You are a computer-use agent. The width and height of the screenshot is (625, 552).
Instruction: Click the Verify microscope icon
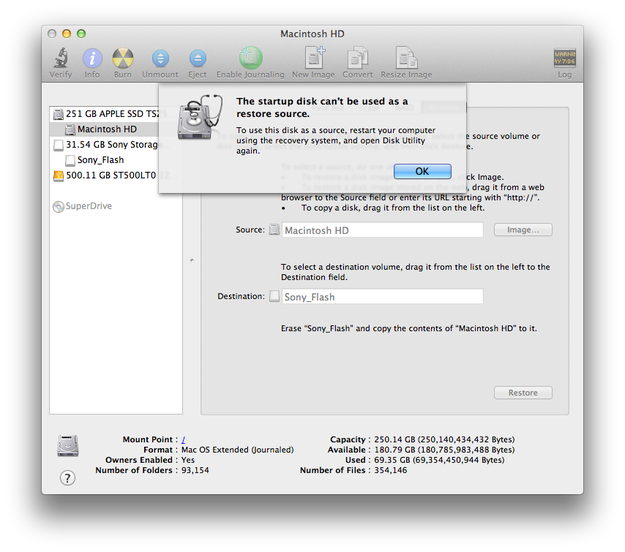click(x=61, y=58)
